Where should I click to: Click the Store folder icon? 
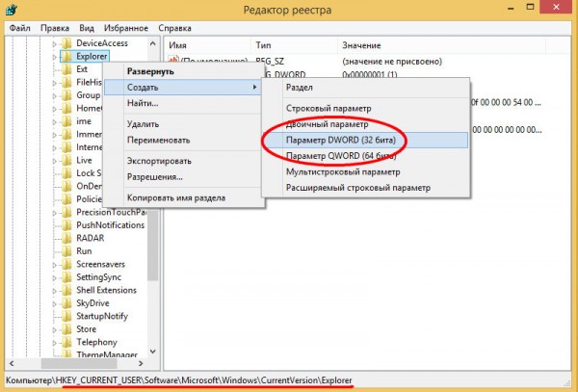[66, 329]
